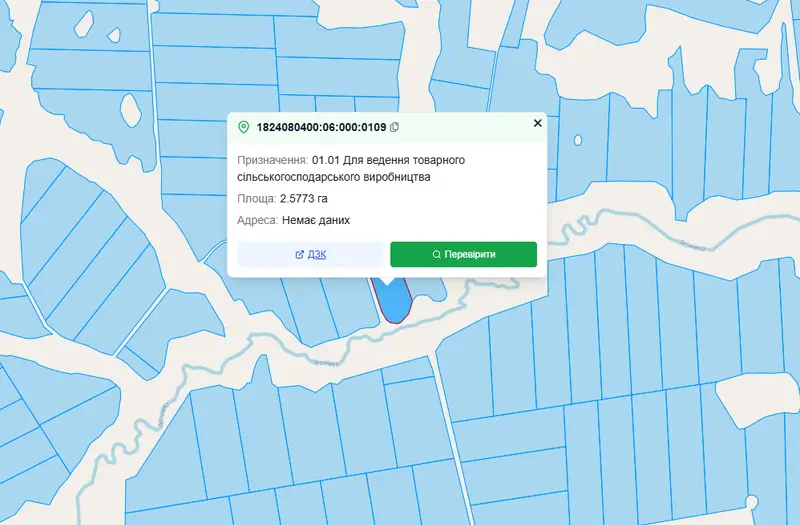Click the Адреса Немає даних field
The width and height of the screenshot is (800, 525).
293,220
